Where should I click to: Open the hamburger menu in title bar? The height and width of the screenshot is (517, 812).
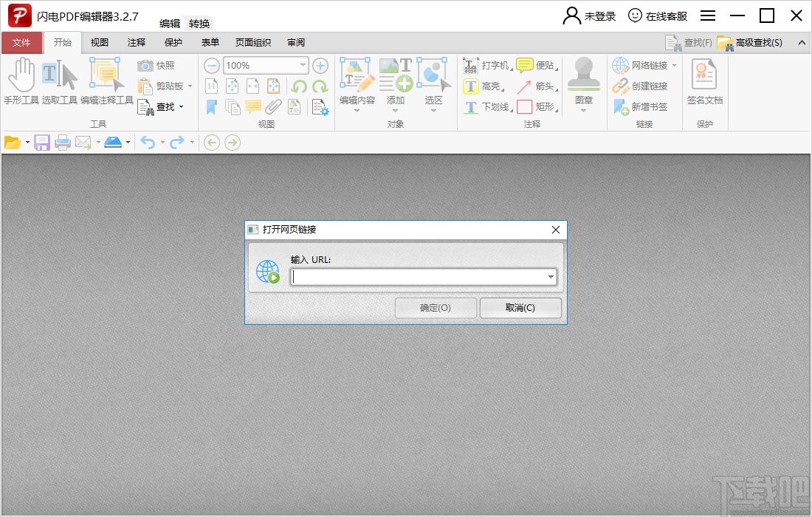tap(708, 16)
